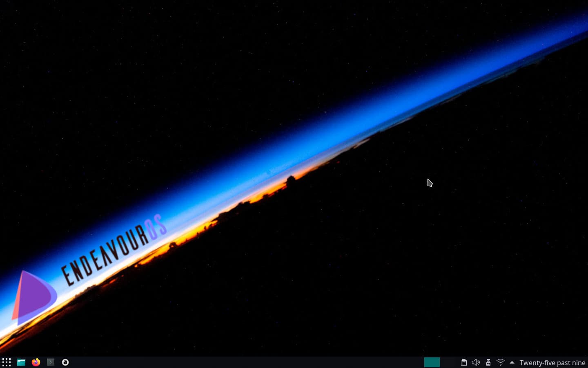
Task: Open the appcenter launcher on the taskbar
Action: click(65, 362)
